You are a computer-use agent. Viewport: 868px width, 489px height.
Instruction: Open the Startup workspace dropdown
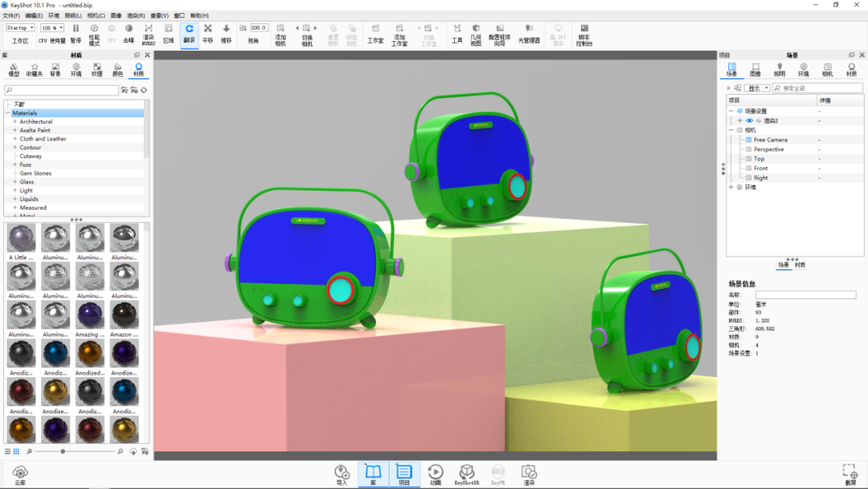[20, 27]
